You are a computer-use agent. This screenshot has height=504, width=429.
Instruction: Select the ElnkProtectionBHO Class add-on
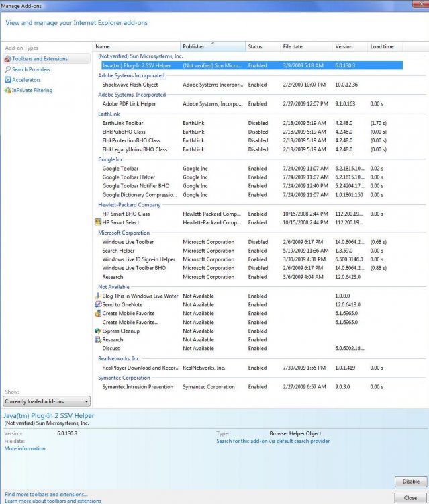131,140
